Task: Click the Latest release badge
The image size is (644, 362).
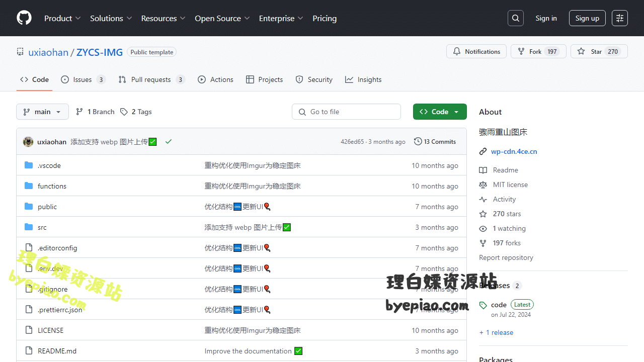Action: pyautogui.click(x=522, y=305)
